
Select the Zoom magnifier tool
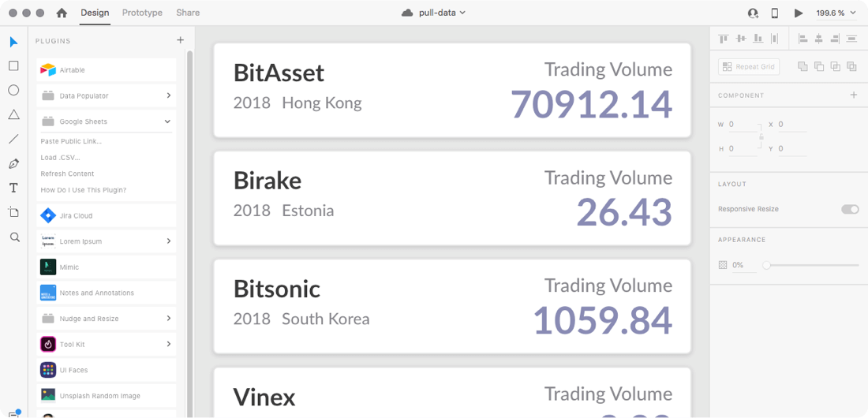click(14, 237)
